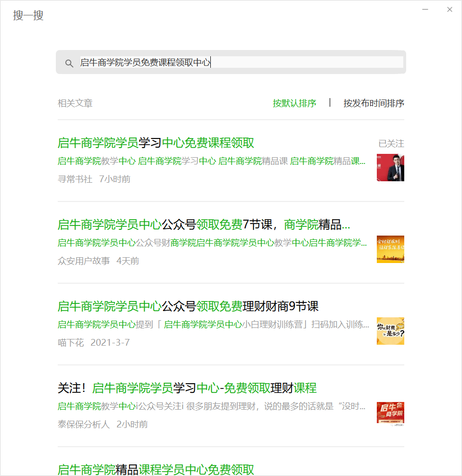Click snippet beginning 启牛商学院学员中心公众号财商学院
This screenshot has height=476, width=462.
tap(212, 242)
